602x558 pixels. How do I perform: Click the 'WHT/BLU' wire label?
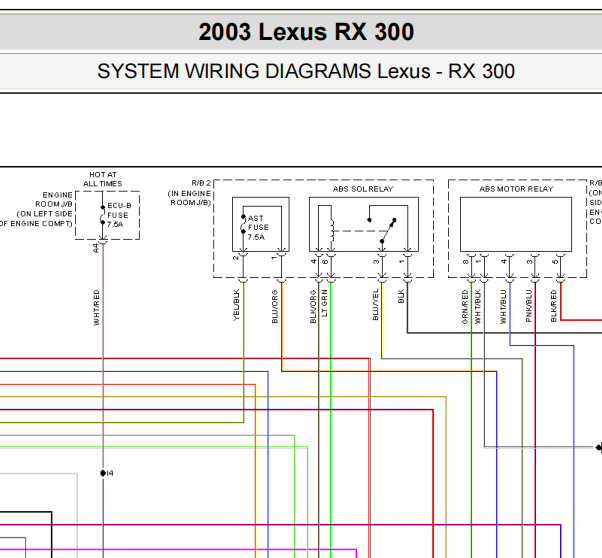coord(503,306)
